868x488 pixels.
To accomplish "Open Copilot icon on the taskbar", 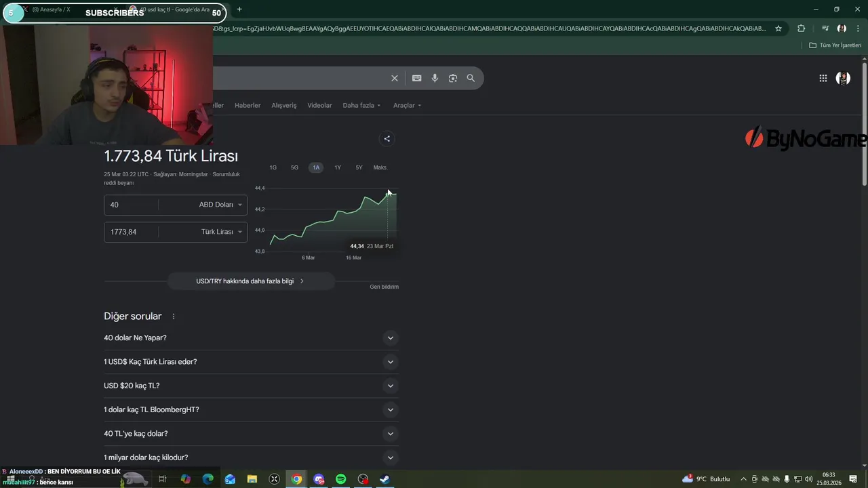I will [x=186, y=479].
